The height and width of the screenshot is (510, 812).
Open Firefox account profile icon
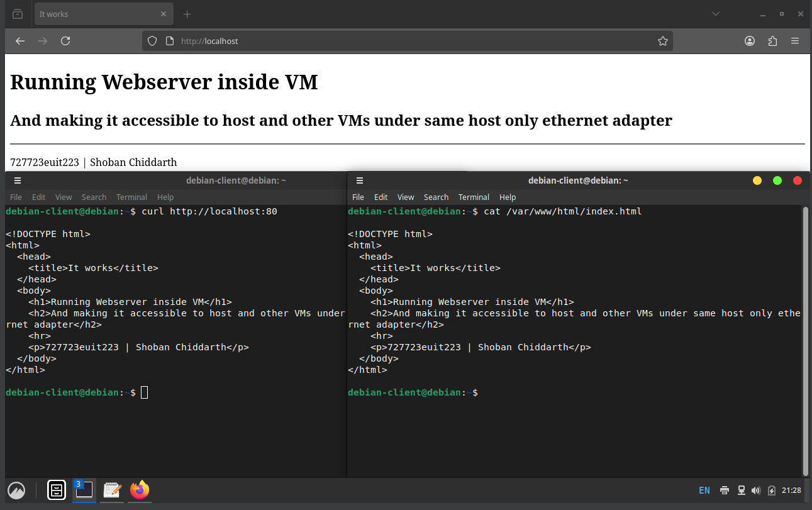tap(750, 41)
